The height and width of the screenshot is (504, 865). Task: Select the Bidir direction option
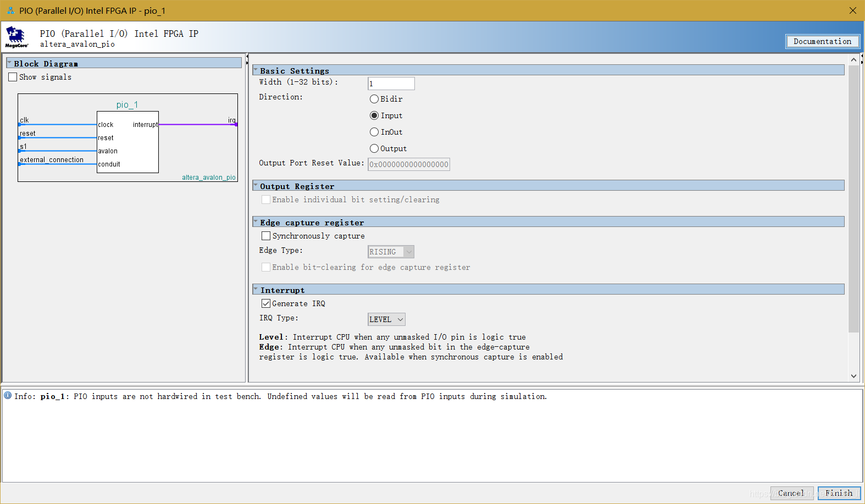(x=374, y=99)
